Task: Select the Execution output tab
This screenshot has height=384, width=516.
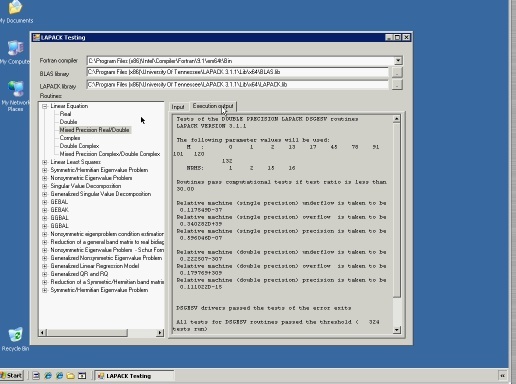Action: [213, 106]
